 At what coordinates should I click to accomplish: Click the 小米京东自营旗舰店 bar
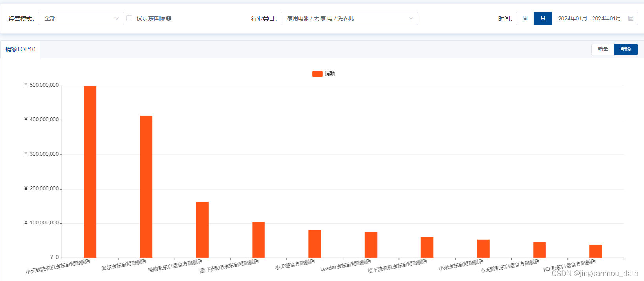coord(483,249)
